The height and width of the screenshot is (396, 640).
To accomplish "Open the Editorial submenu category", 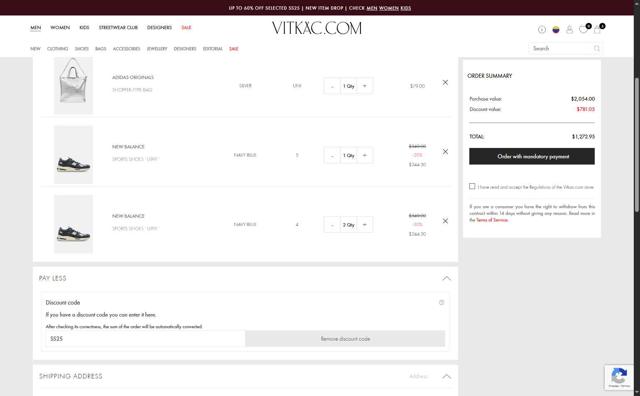I will 213,49.
